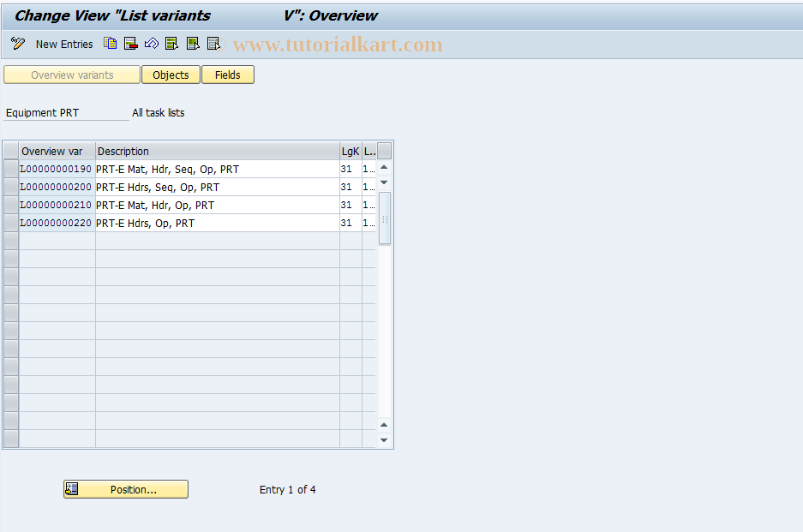The width and height of the screenshot is (803, 532).
Task: Deselect all entries using the Deselect All icon
Action: tap(213, 43)
